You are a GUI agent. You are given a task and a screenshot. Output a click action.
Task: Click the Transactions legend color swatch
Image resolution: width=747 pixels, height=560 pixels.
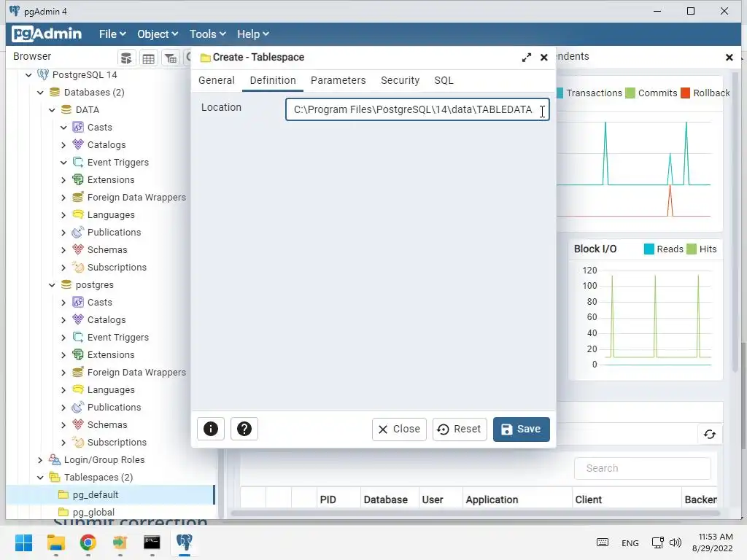[560, 93]
